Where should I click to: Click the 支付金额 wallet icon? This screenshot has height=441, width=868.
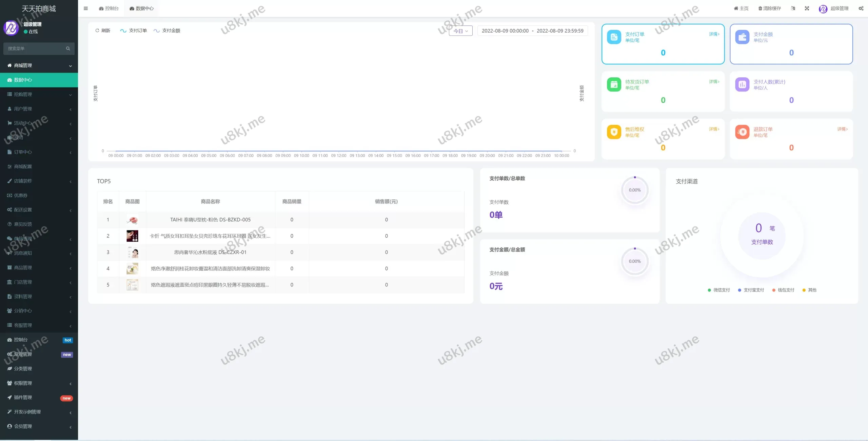(742, 37)
